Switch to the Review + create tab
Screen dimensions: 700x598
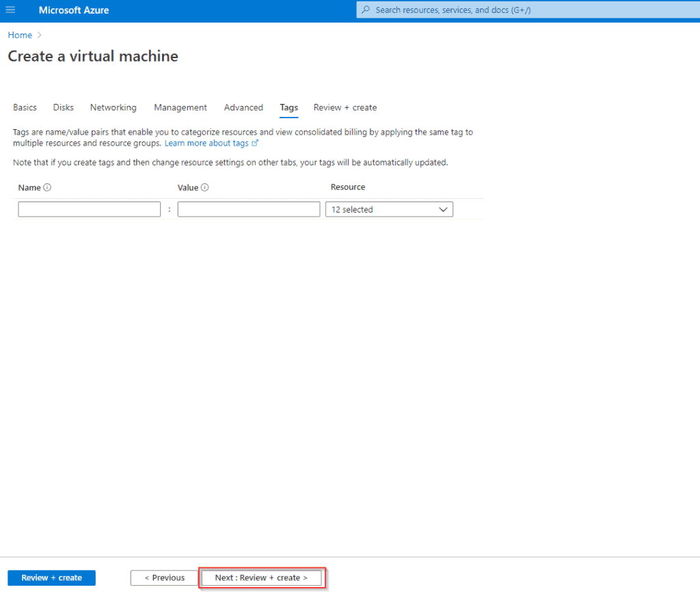pos(345,107)
